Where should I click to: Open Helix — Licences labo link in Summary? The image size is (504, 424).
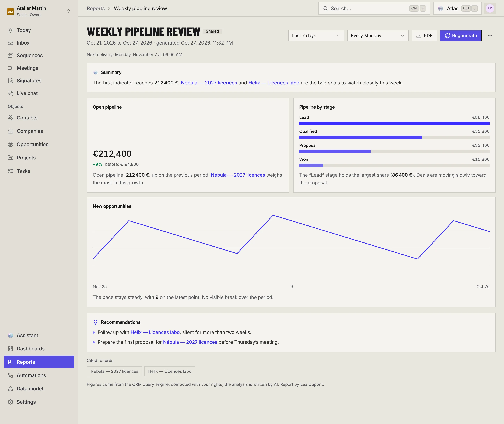[x=274, y=83]
